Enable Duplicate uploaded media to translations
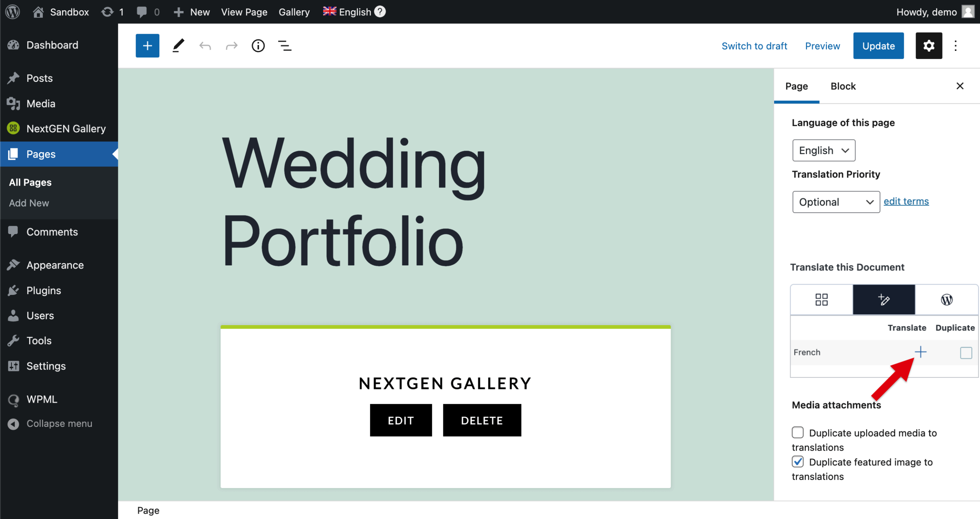This screenshot has height=519, width=980. [x=798, y=433]
